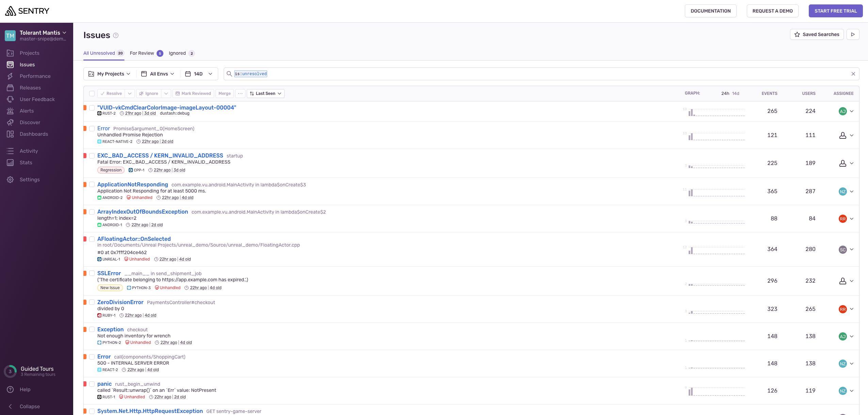Image resolution: width=868 pixels, height=415 pixels.
Task: Select the SSLError issue checkbox
Action: pos(92,273)
